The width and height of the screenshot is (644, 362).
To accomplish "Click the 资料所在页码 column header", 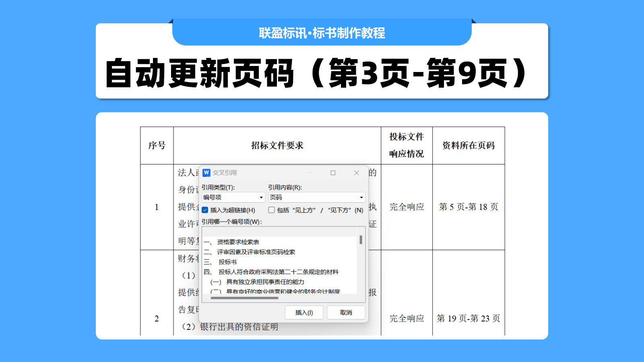I will (469, 145).
